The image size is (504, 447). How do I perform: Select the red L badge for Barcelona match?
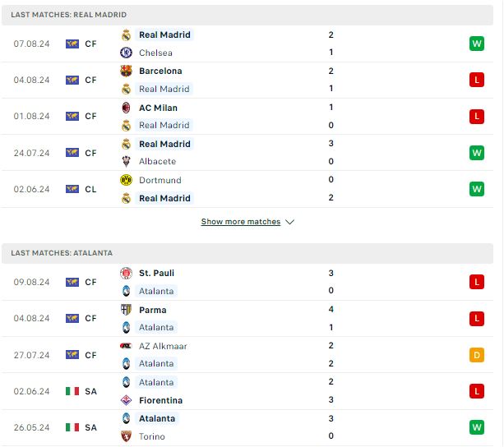(x=477, y=80)
